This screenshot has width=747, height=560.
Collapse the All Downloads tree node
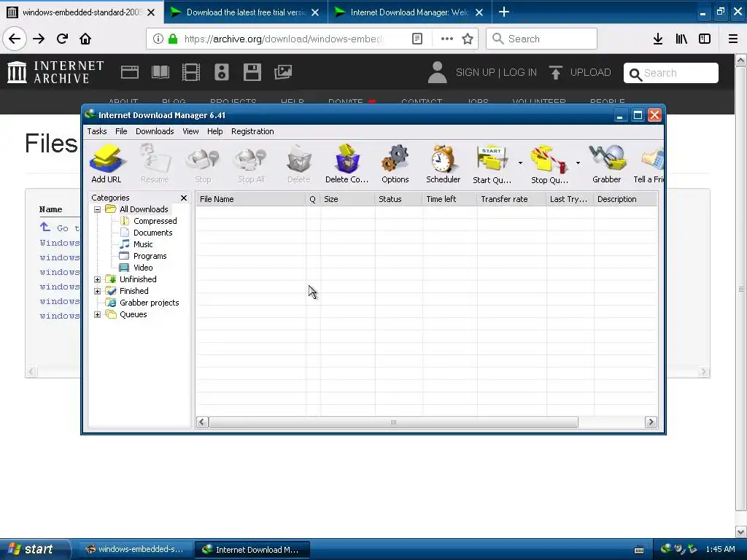point(97,209)
